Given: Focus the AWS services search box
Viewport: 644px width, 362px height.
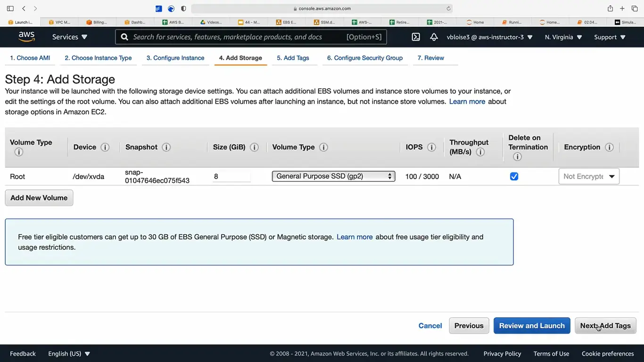Looking at the screenshot, I should (x=251, y=37).
